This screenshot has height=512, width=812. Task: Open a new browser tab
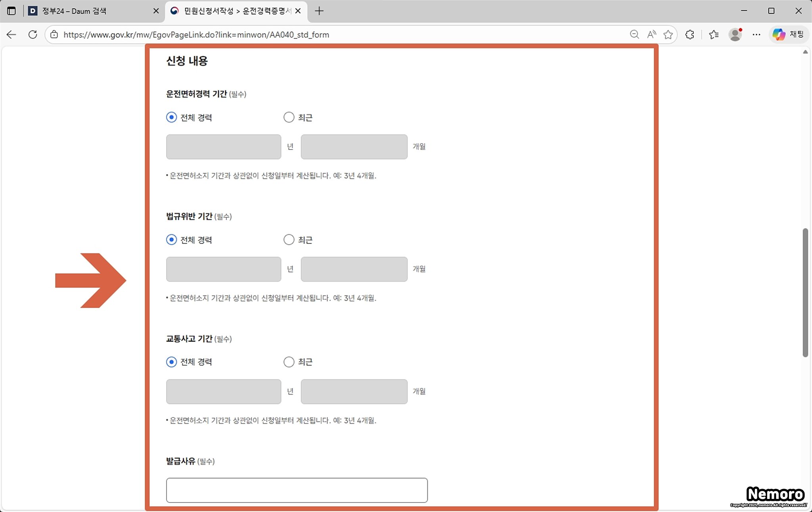319,11
